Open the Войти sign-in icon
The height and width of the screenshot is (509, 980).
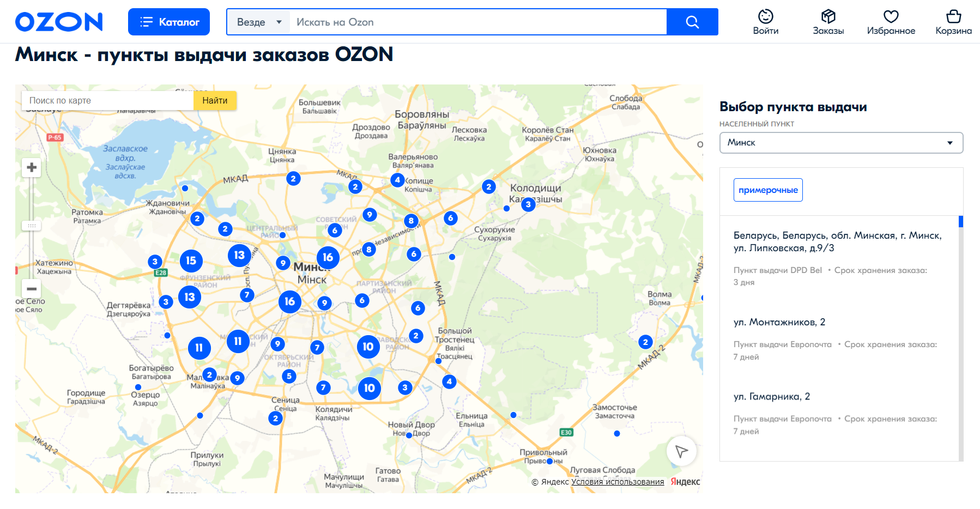tap(766, 22)
